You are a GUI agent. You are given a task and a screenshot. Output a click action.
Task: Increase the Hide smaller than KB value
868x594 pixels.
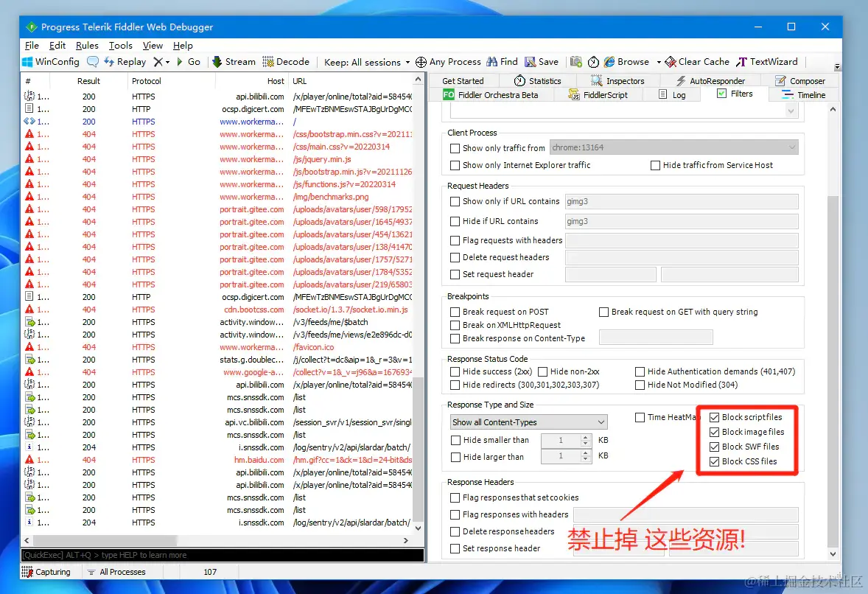[586, 437]
